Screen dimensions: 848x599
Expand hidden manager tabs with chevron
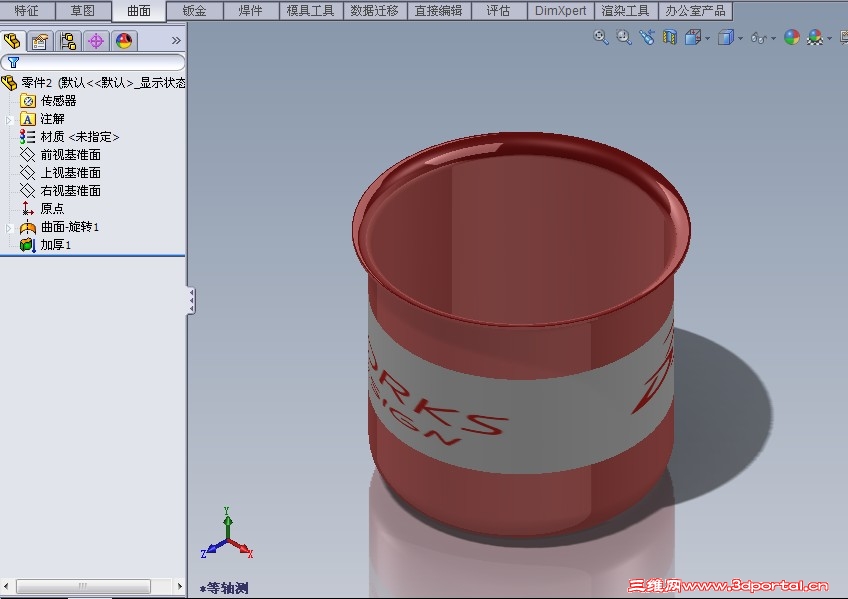176,41
